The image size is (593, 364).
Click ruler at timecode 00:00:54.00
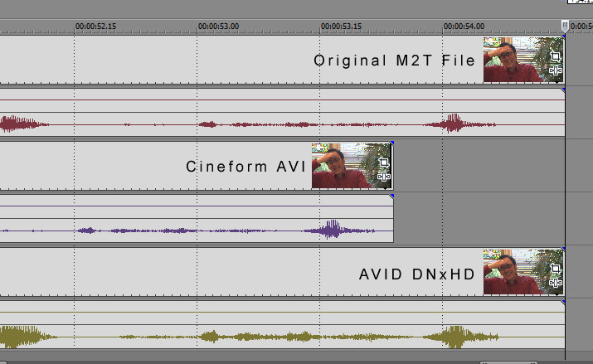[x=464, y=27]
